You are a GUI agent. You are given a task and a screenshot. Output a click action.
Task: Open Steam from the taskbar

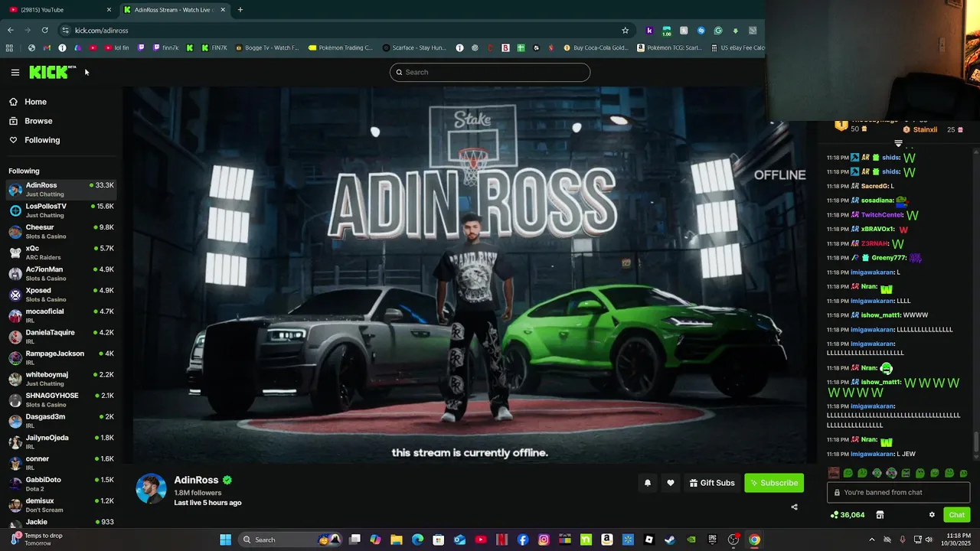(670, 540)
